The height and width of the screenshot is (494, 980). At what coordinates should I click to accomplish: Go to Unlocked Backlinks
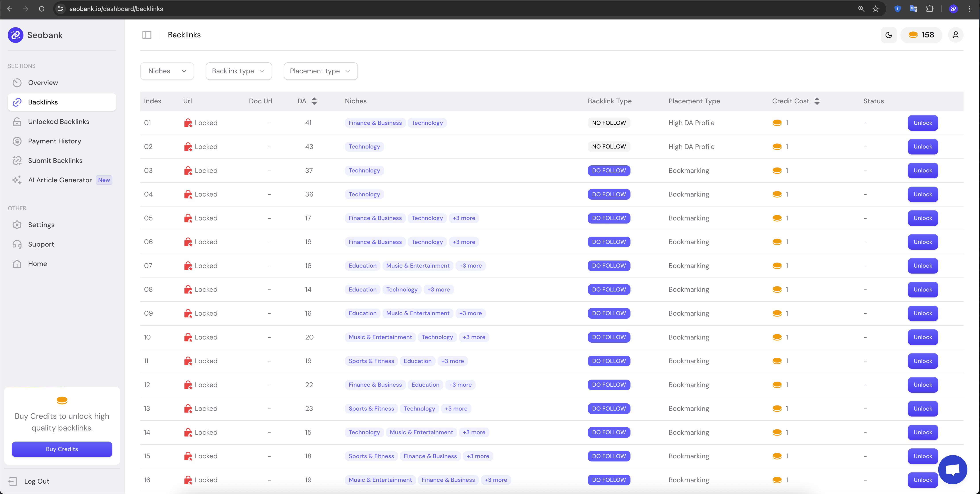click(62, 122)
